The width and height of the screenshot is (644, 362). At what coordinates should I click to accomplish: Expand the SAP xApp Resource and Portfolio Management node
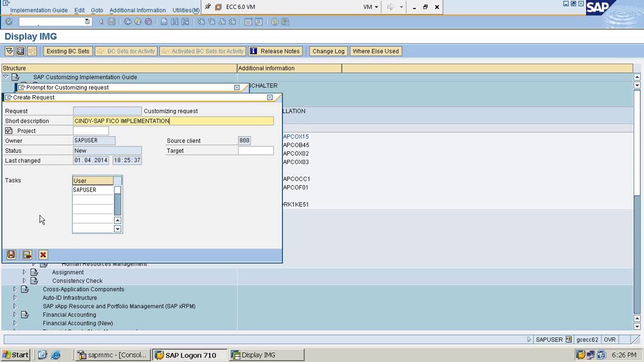[15, 306]
